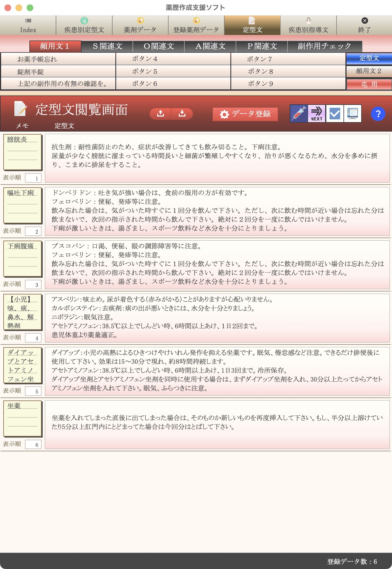Click the アスベリン pediatric template text

(x=217, y=318)
